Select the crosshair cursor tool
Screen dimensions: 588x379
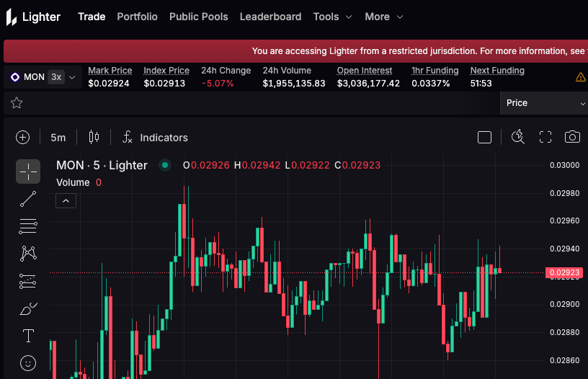28,171
